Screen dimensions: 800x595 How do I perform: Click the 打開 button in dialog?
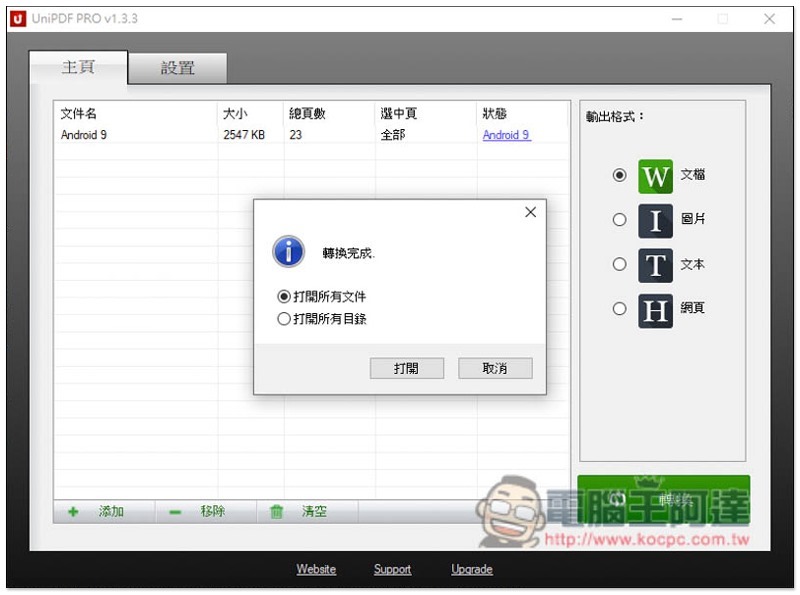[x=407, y=368]
